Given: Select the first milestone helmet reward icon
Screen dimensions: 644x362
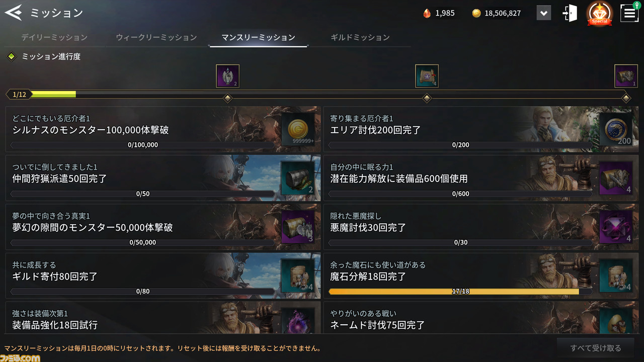Looking at the screenshot, I should click(227, 76).
